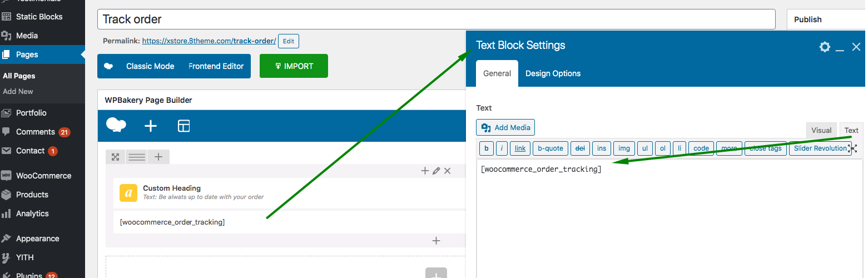Click the Custom Heading yellow element icon
This screenshot has width=868, height=278.
coord(128,193)
